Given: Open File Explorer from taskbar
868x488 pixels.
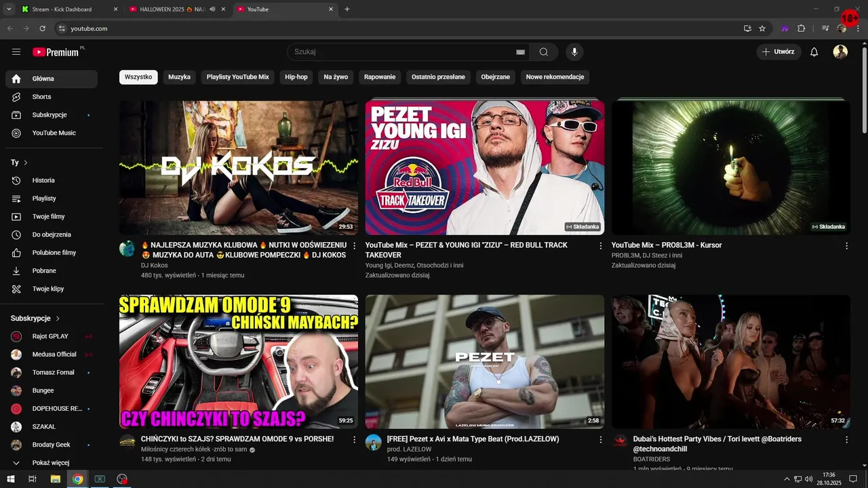Looking at the screenshot, I should (x=56, y=479).
